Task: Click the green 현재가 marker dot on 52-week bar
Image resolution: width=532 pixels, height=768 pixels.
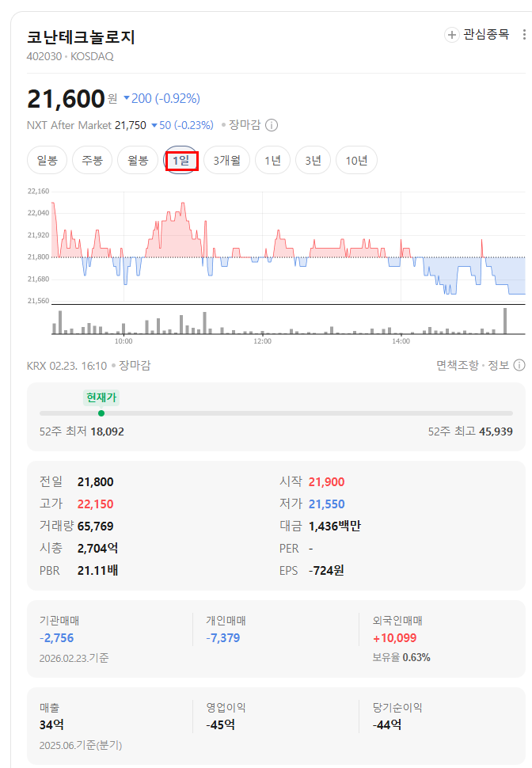Action: 101,413
